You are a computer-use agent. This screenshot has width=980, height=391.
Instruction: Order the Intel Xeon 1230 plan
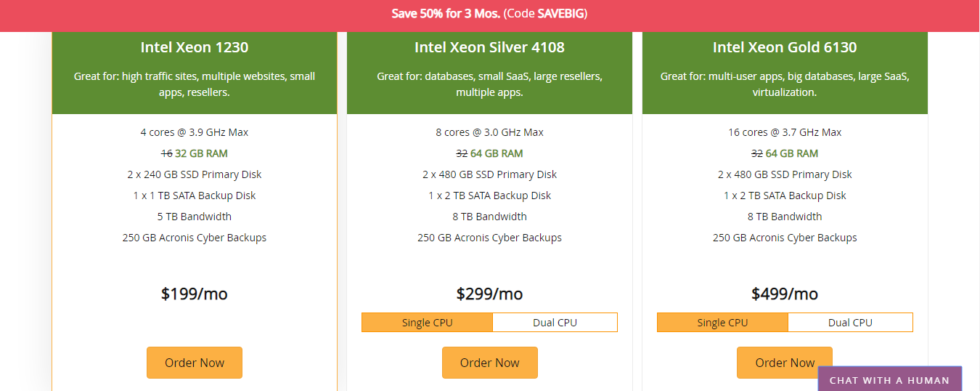(x=195, y=363)
